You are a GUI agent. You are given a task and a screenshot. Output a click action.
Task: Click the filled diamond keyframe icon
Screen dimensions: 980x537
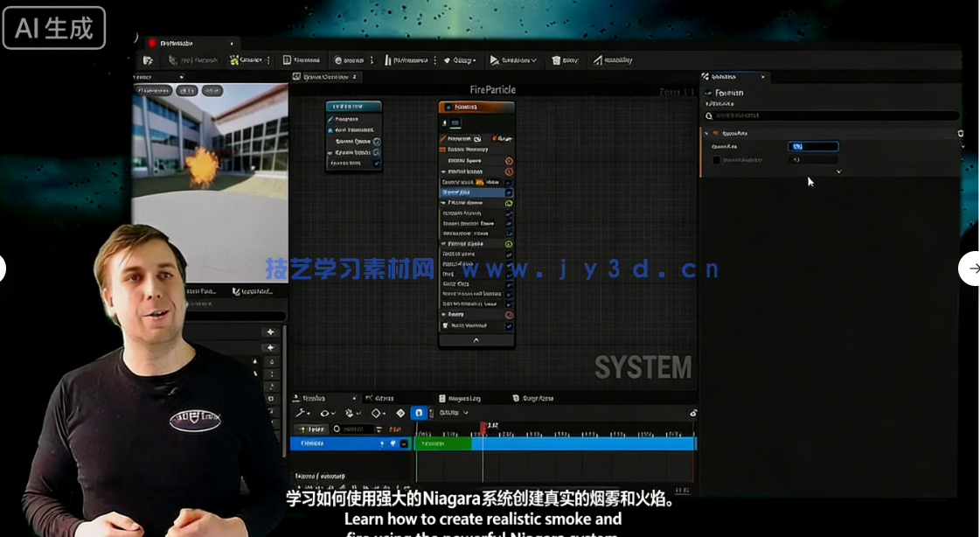click(x=400, y=413)
